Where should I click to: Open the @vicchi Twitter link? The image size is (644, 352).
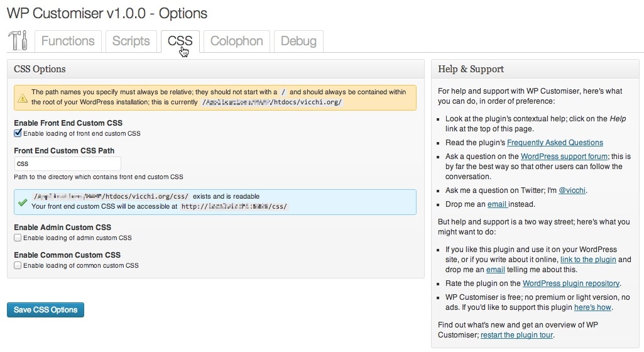(x=572, y=190)
